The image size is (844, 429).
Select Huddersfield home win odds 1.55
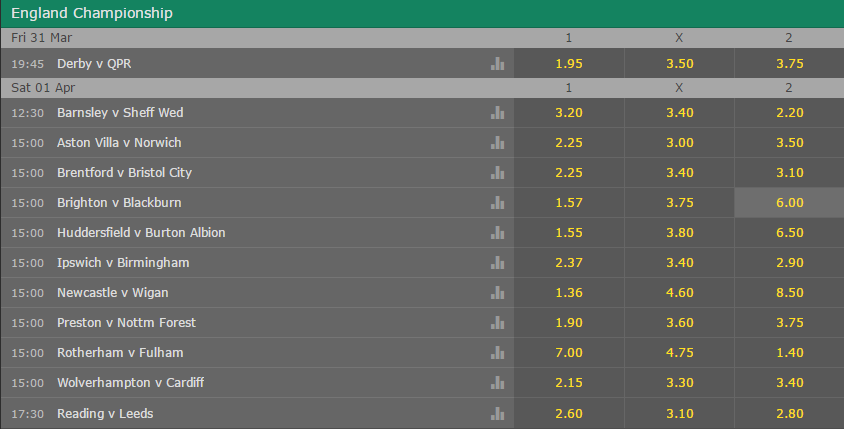pyautogui.click(x=569, y=233)
